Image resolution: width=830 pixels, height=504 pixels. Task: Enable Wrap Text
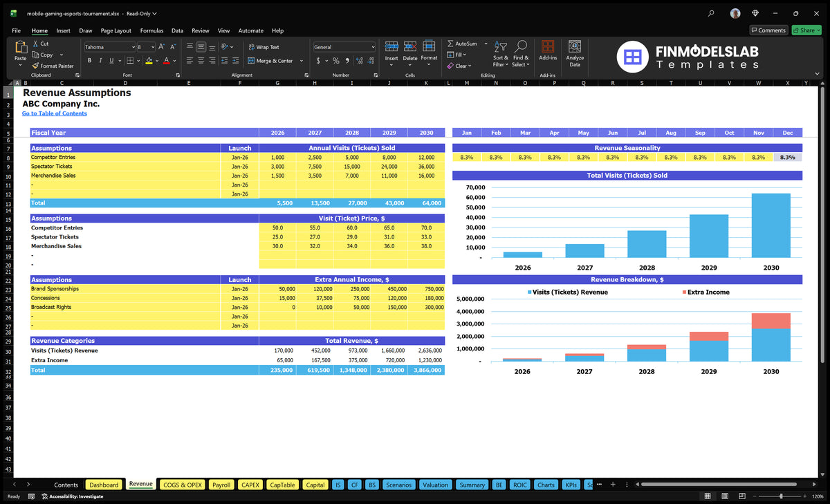click(x=264, y=47)
